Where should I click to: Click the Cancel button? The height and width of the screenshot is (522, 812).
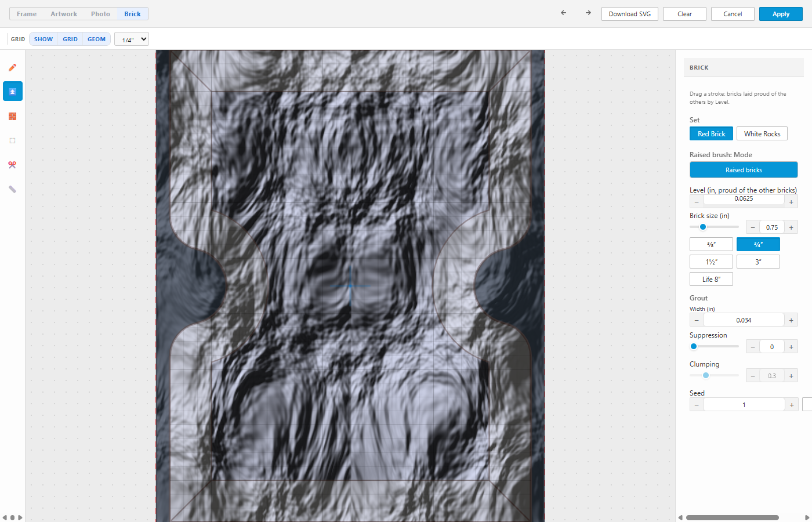tap(733, 14)
